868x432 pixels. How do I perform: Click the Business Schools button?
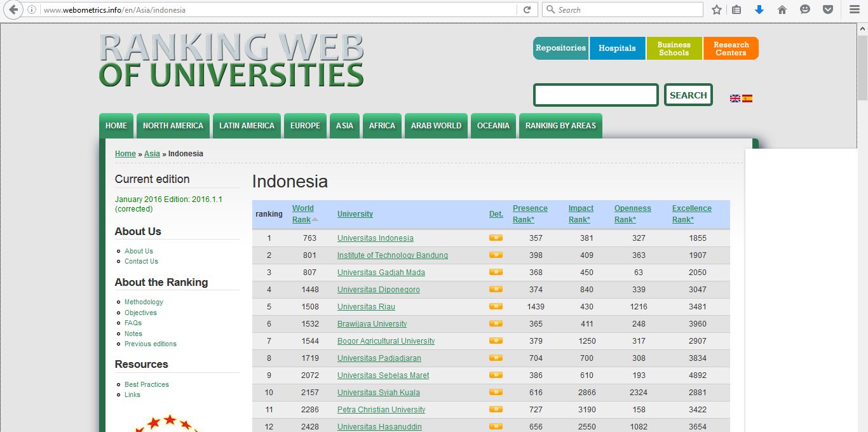click(x=674, y=48)
